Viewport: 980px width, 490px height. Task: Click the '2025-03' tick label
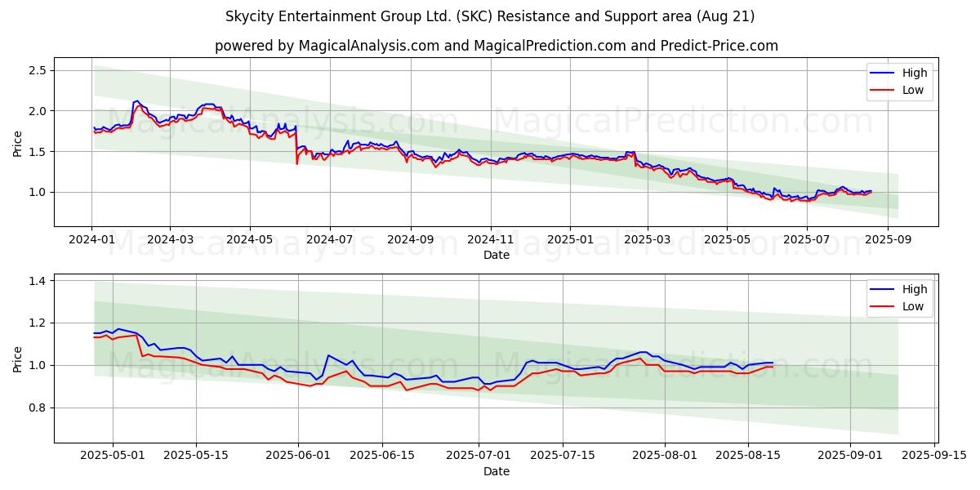tap(648, 240)
